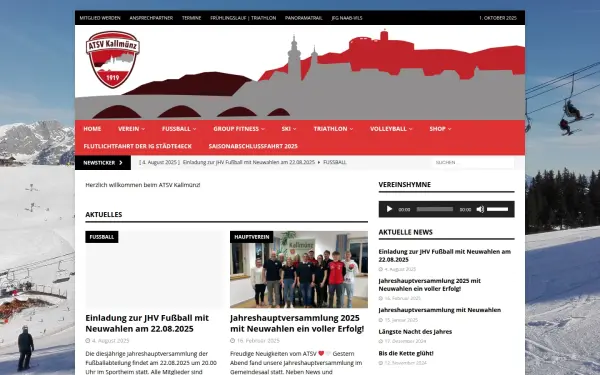
Task: Click the Aktuelles section heading
Action: click(x=104, y=215)
